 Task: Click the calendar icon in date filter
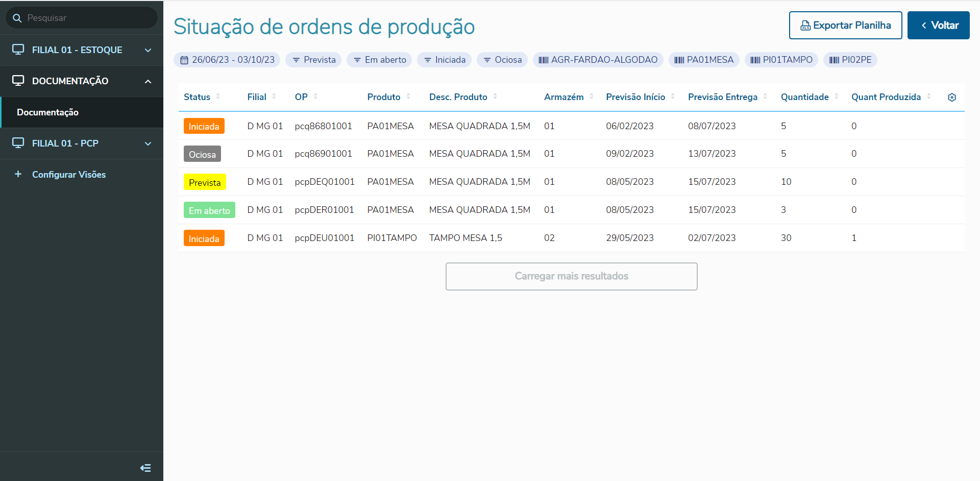tap(184, 60)
